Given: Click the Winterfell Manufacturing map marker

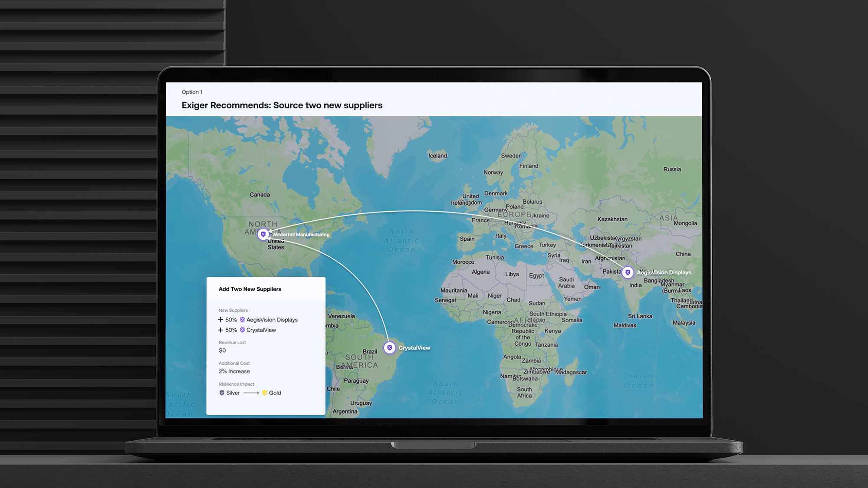Looking at the screenshot, I should click(x=263, y=234).
